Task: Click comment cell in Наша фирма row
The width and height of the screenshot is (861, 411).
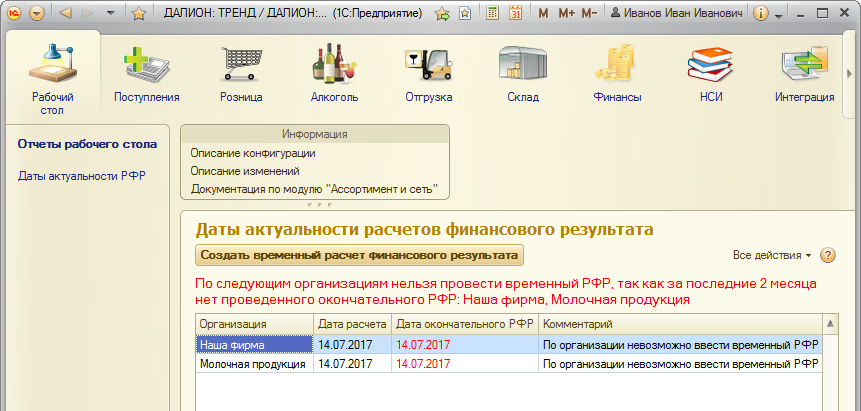Action: [x=680, y=345]
